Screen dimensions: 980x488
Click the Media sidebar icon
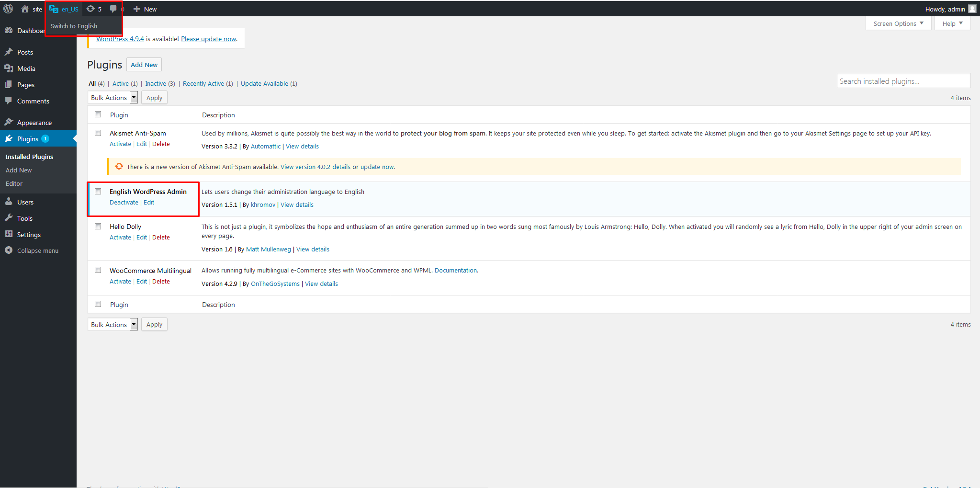[x=9, y=68]
